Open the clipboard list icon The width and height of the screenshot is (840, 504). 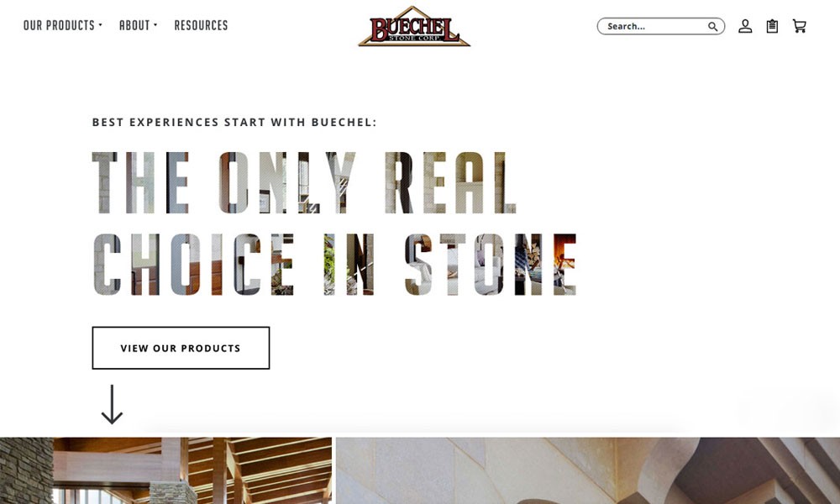[x=772, y=26]
